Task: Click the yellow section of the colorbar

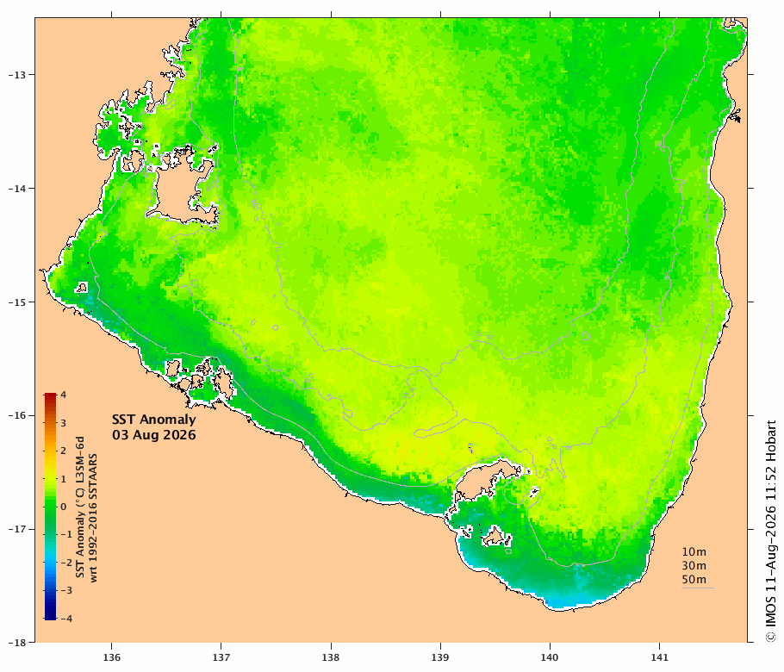Action: point(50,459)
